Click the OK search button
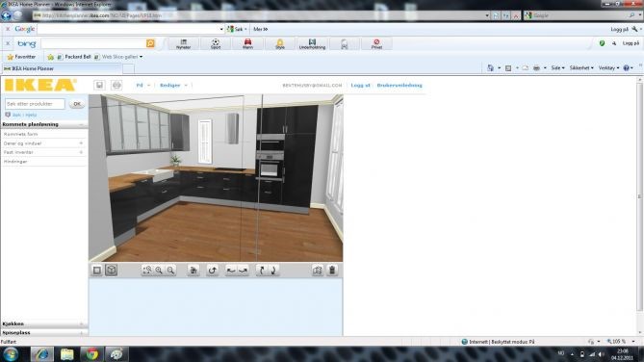The width and height of the screenshot is (644, 362). [x=77, y=104]
